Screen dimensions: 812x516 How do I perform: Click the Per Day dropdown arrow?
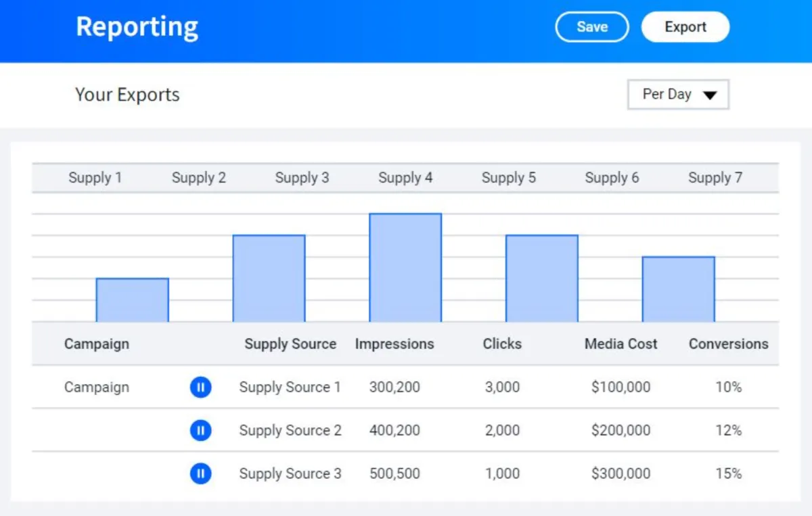pyautogui.click(x=709, y=95)
